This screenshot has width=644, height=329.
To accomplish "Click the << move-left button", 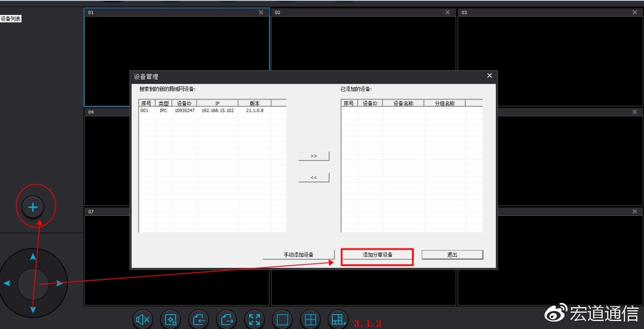I will [x=314, y=178].
